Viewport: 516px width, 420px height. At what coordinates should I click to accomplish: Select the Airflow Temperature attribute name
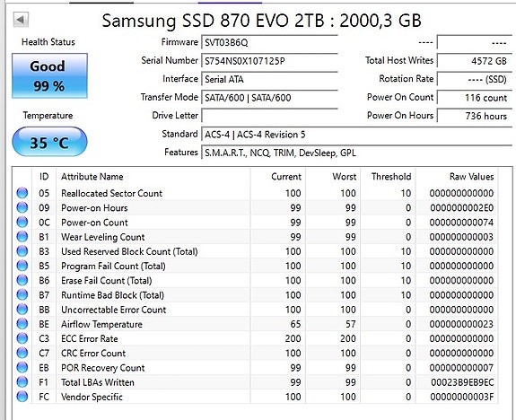101,324
